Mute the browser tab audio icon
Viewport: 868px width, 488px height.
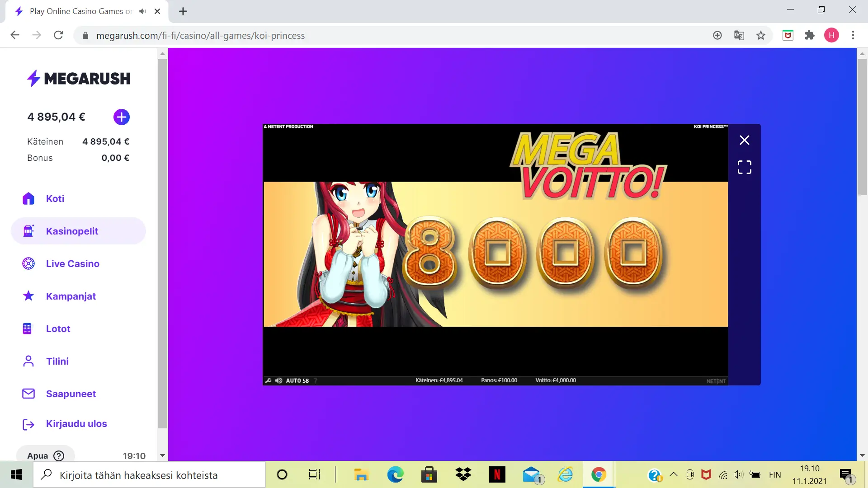tap(142, 11)
